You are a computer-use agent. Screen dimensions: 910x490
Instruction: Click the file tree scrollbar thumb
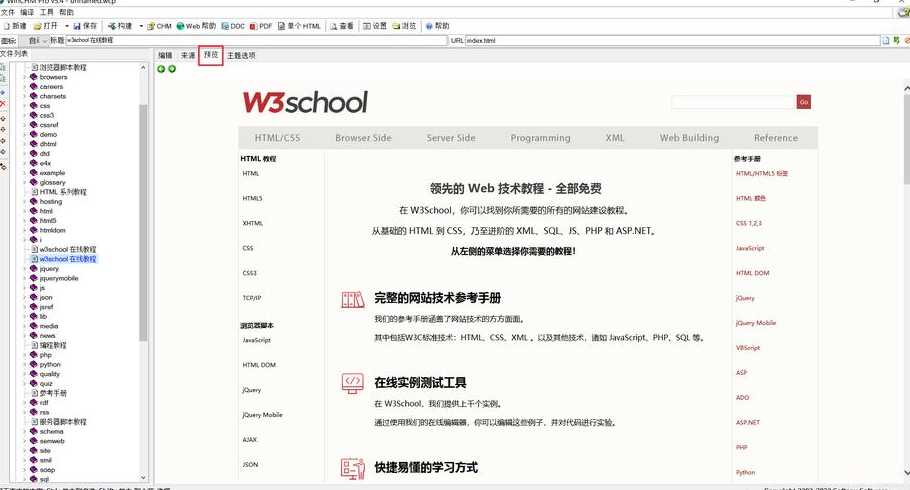tap(143, 223)
